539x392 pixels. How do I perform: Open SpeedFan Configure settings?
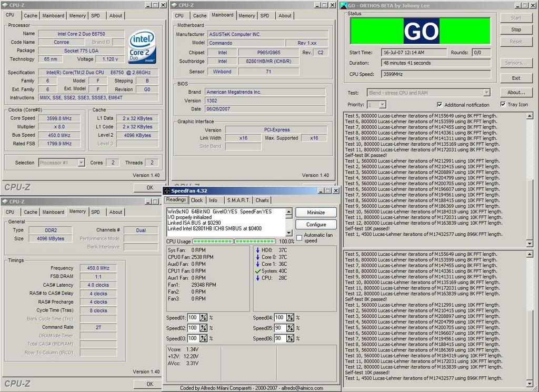tap(316, 224)
